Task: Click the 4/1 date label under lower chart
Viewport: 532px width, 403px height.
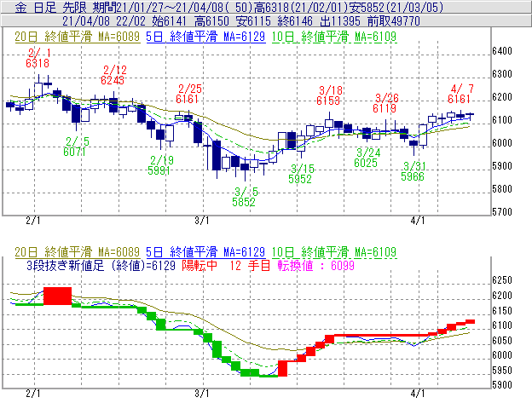Action: [417, 394]
